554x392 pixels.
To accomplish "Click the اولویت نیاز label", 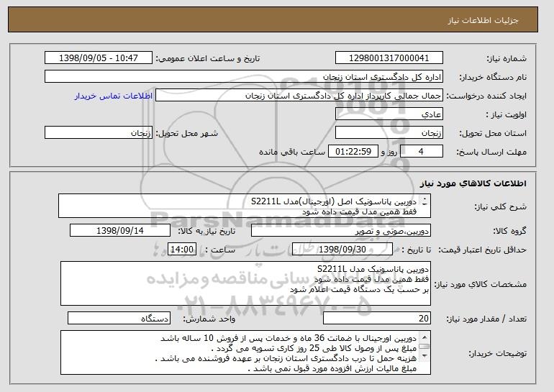I will [x=507, y=115].
